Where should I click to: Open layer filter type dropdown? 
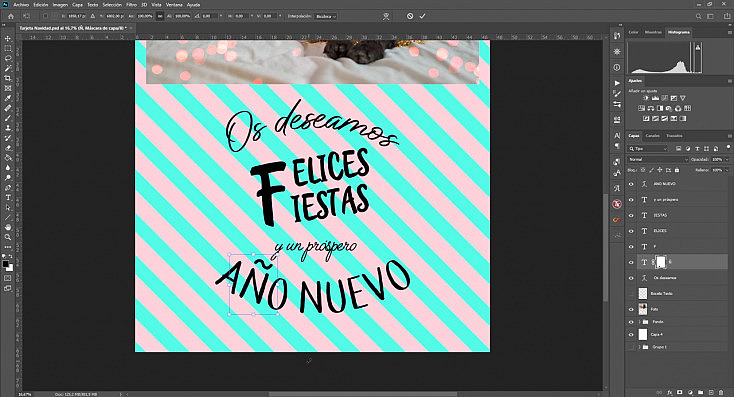pyautogui.click(x=647, y=148)
